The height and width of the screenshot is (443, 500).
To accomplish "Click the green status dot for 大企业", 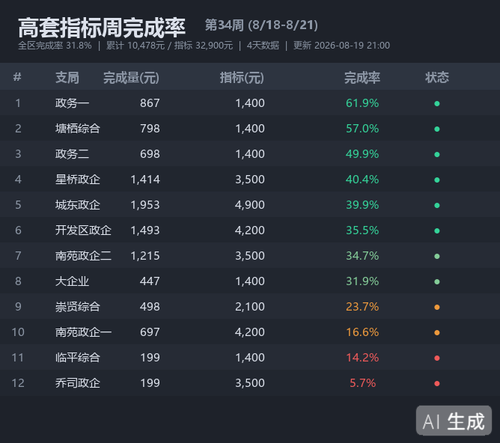I will (x=437, y=282).
